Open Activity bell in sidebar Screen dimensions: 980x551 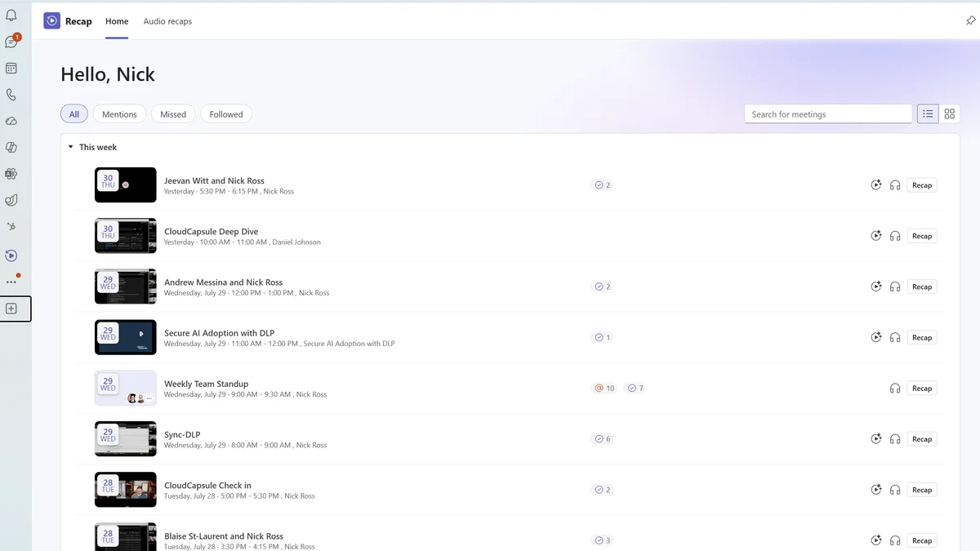[x=11, y=15]
